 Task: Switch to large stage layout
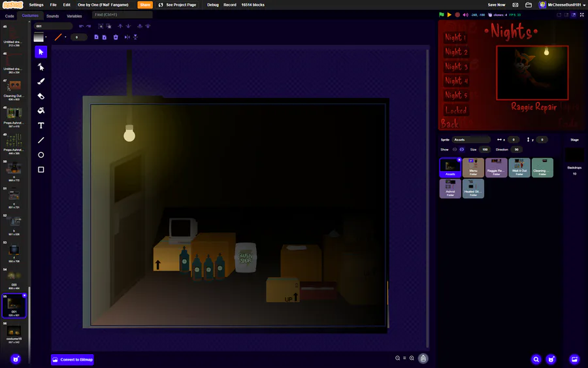(574, 14)
